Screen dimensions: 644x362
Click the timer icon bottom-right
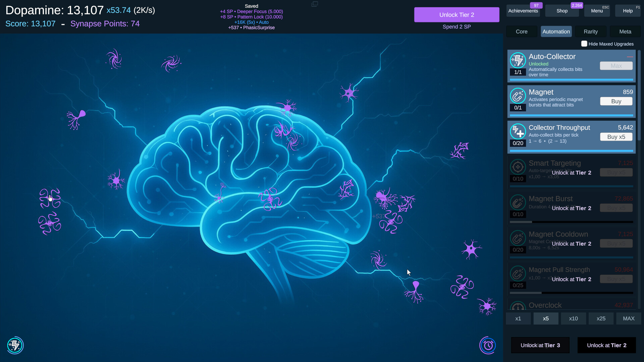pyautogui.click(x=488, y=345)
